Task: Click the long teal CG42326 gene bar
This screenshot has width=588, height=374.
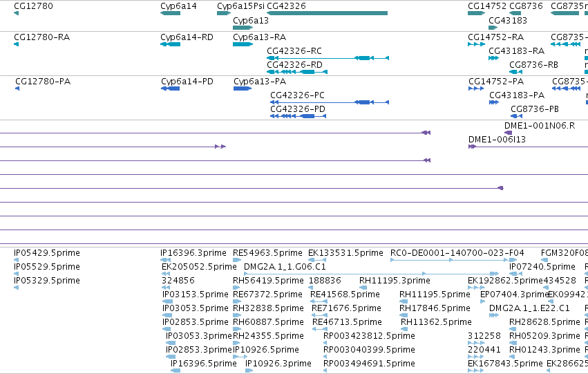Action: coord(327,13)
